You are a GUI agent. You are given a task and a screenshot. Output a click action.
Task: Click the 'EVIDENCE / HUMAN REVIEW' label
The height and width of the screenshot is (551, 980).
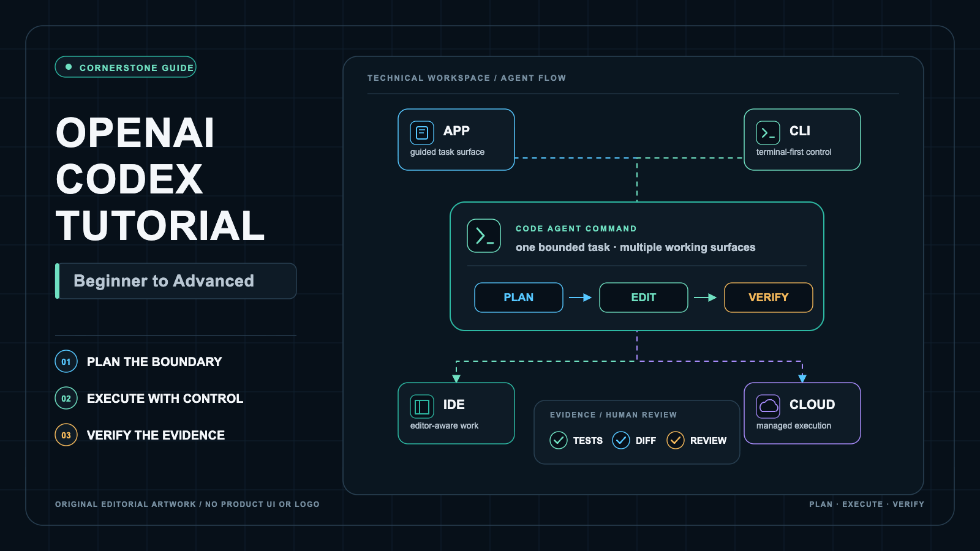click(x=614, y=414)
